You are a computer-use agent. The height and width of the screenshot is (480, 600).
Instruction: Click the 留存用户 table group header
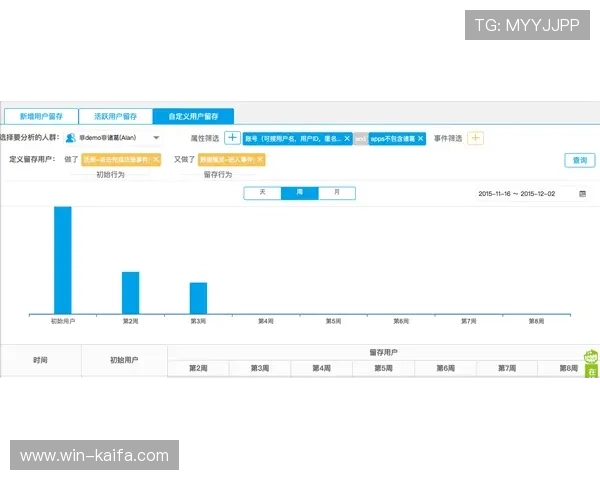(383, 352)
